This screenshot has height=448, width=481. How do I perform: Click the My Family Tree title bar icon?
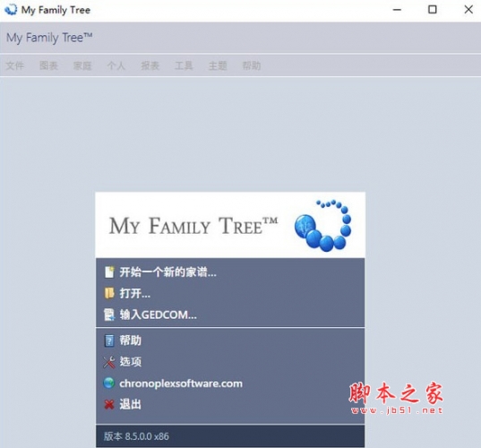11,10
